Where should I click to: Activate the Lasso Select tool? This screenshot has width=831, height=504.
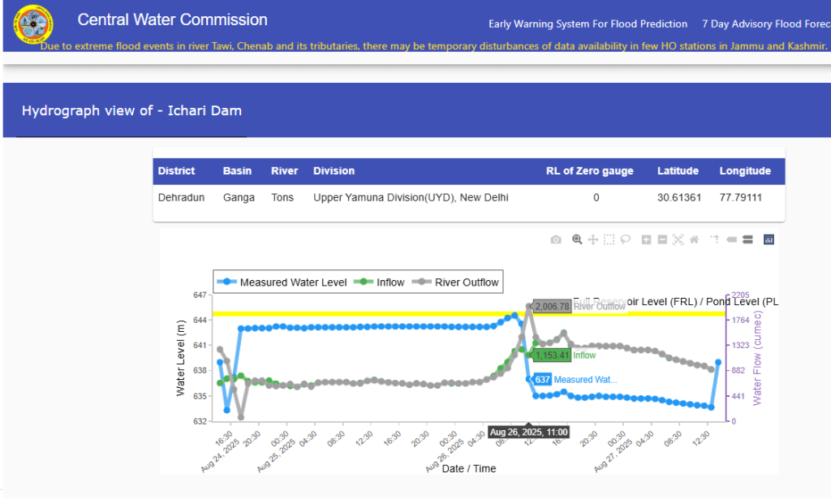pyautogui.click(x=626, y=239)
